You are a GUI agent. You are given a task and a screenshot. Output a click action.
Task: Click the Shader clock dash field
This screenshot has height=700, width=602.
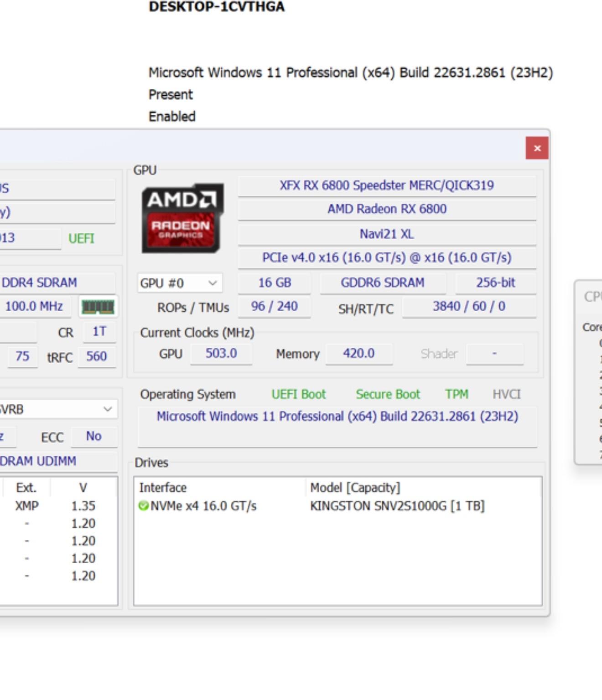495,354
